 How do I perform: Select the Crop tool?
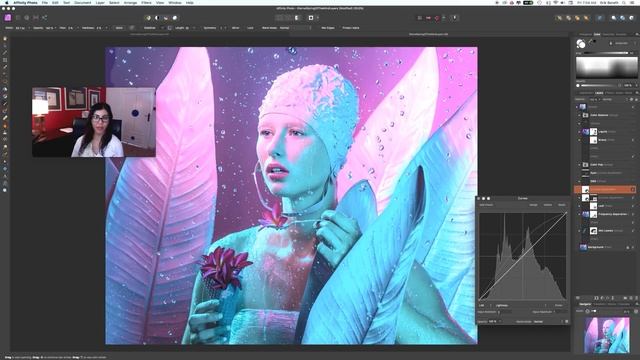tap(5, 60)
